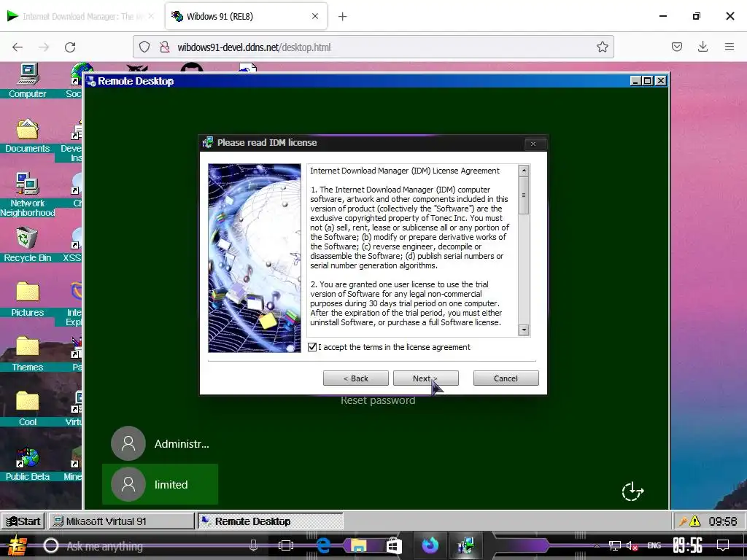Cancel the IDM license setup
The width and height of the screenshot is (747, 560).
[x=506, y=378]
